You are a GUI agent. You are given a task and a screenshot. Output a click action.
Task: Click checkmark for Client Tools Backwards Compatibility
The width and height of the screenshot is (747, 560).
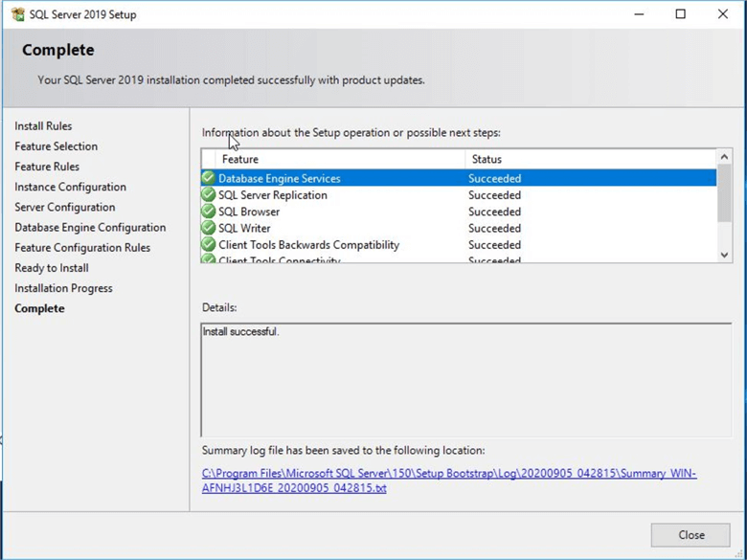[x=208, y=245]
